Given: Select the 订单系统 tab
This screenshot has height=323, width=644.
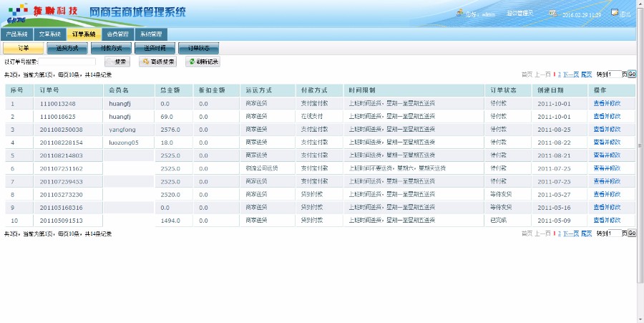Looking at the screenshot, I should click(x=84, y=34).
